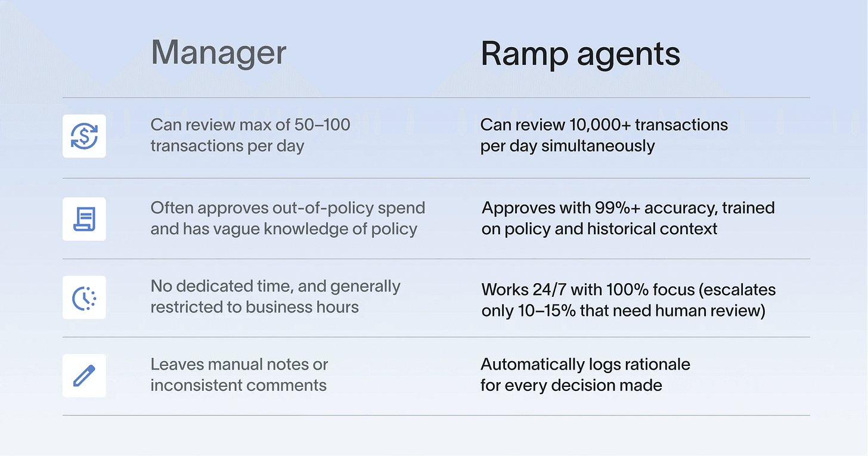The width and height of the screenshot is (868, 456).
Task: Click "for every decision made" line
Action: 571,385
